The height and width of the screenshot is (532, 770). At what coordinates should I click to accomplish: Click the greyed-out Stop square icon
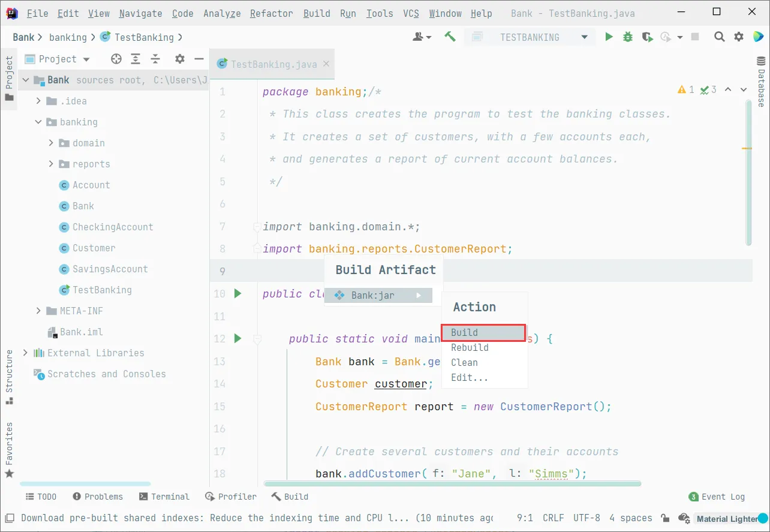tap(695, 37)
